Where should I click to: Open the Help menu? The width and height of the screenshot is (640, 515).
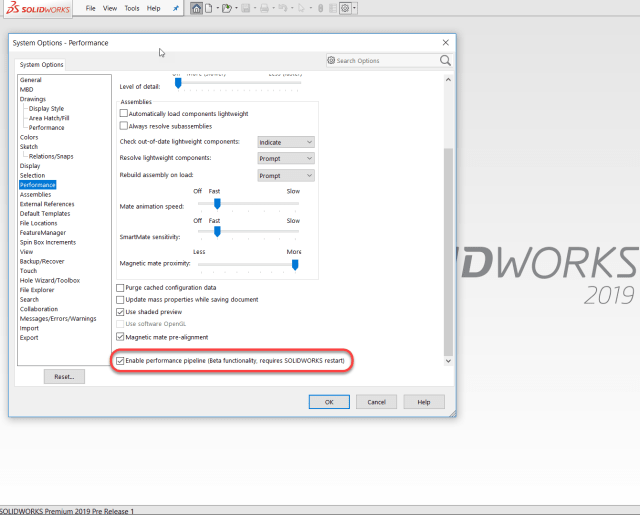point(153,8)
